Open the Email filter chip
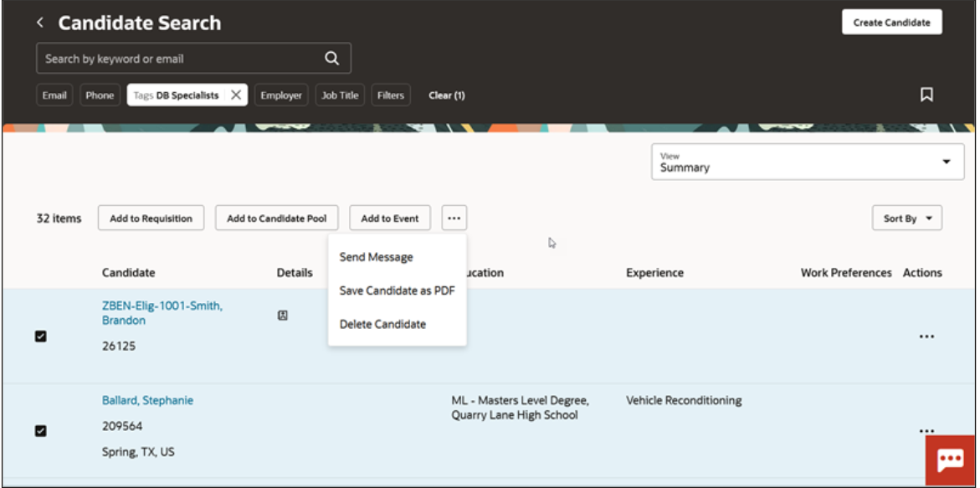 (54, 95)
